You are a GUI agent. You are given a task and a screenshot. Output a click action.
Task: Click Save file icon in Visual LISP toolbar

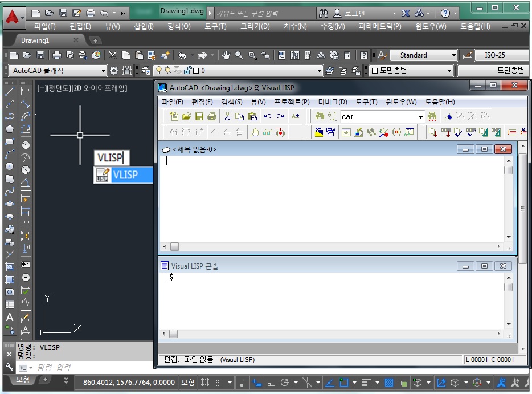199,116
